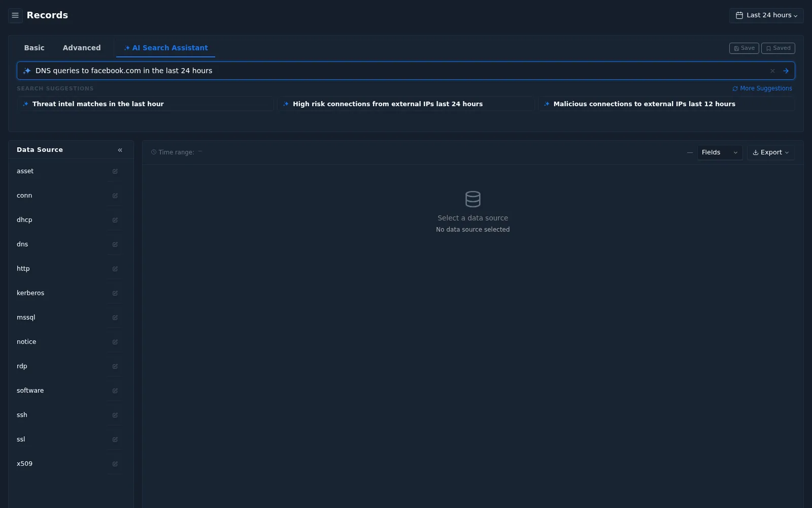812x508 pixels.
Task: Use suggestion Threat intel matches in the last hour
Action: point(145,104)
